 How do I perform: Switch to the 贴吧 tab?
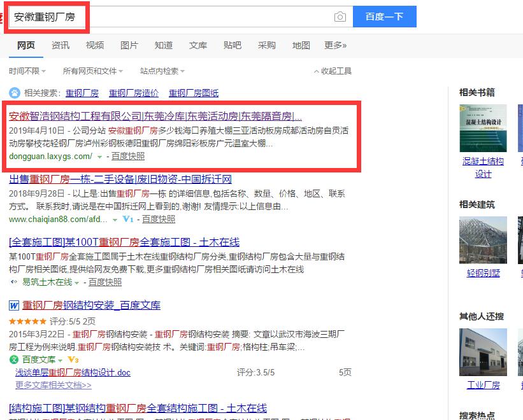[233, 45]
